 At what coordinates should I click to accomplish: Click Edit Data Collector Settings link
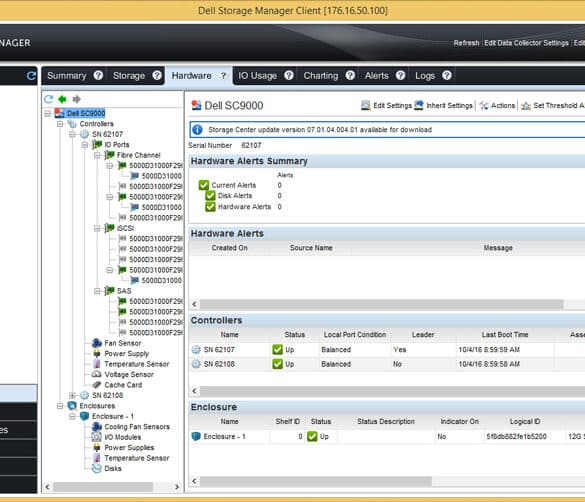[526, 43]
